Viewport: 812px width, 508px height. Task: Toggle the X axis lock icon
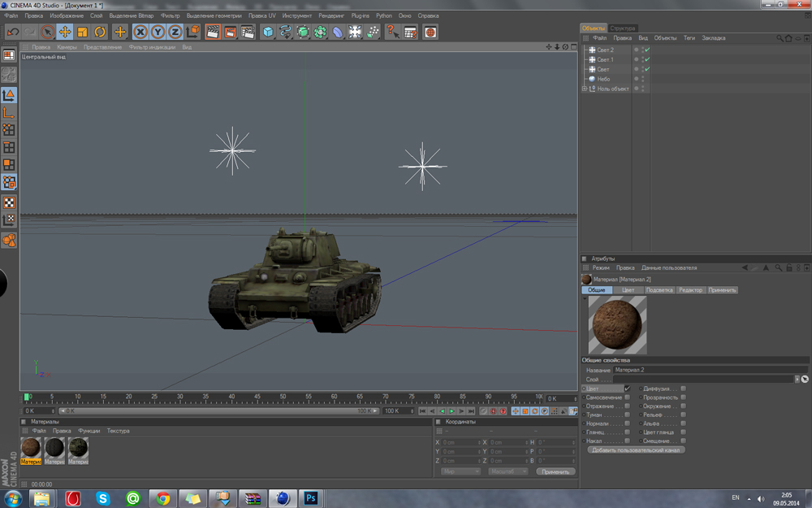point(140,32)
